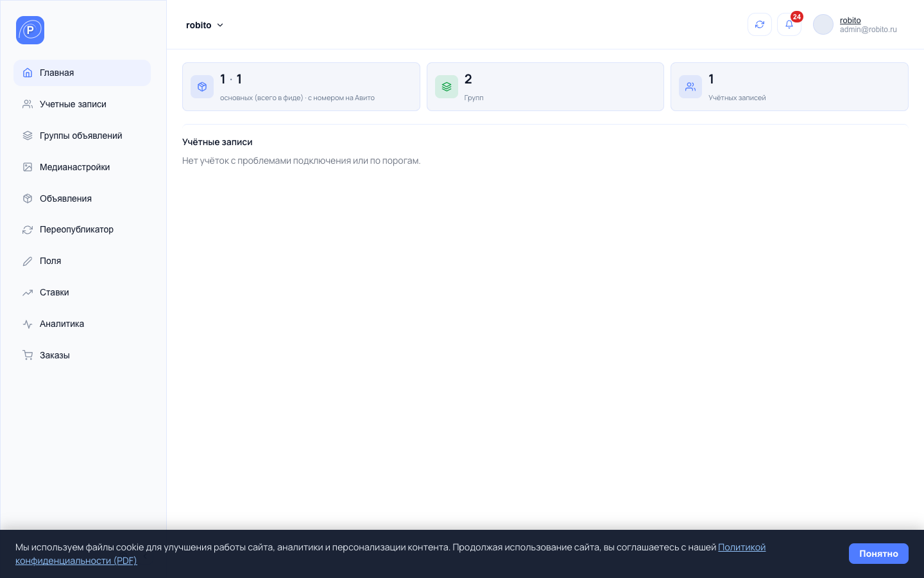Click the refresh button in the header

760,24
